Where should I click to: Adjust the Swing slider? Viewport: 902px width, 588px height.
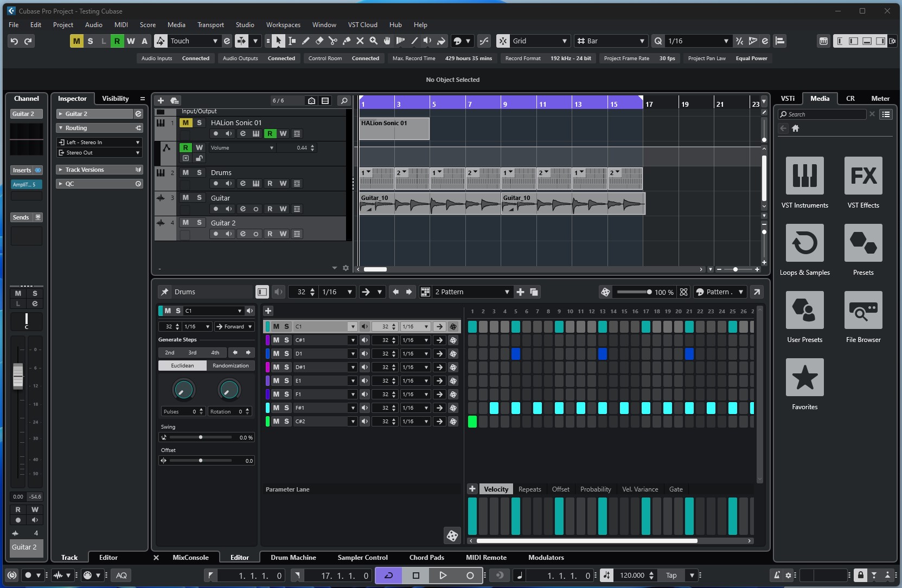coord(201,437)
